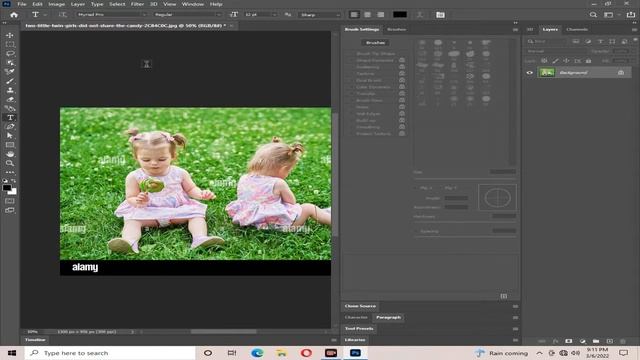Expand the Libraries panel
This screenshot has width=640, height=360.
(x=355, y=340)
